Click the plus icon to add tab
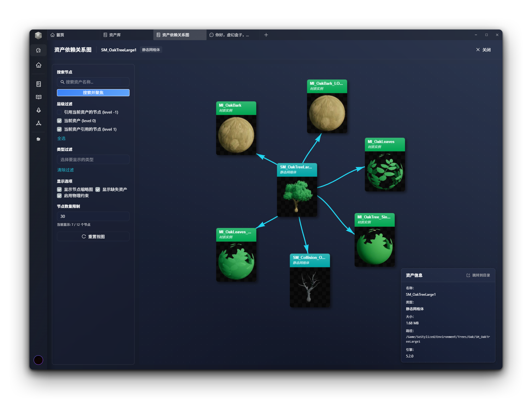This screenshot has height=399, width=532. [266, 35]
